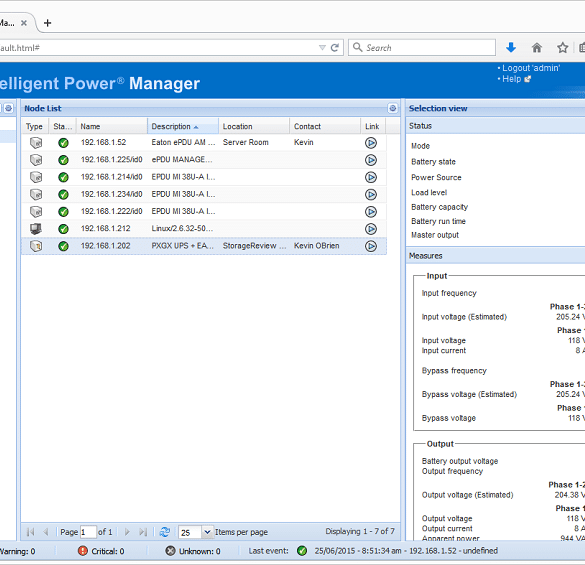The width and height of the screenshot is (585, 565).
Task: Open link for node 192.168.1.225/id0
Action: pos(370,160)
